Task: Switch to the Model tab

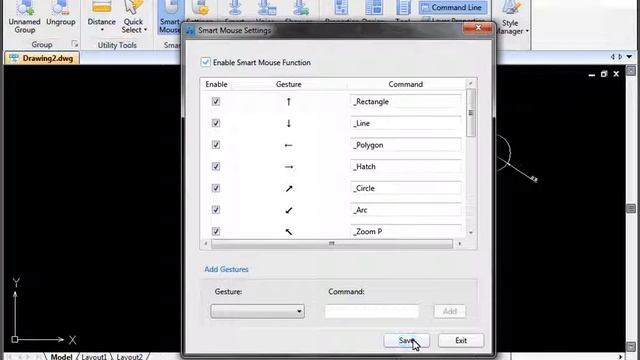Action: pyautogui.click(x=61, y=356)
